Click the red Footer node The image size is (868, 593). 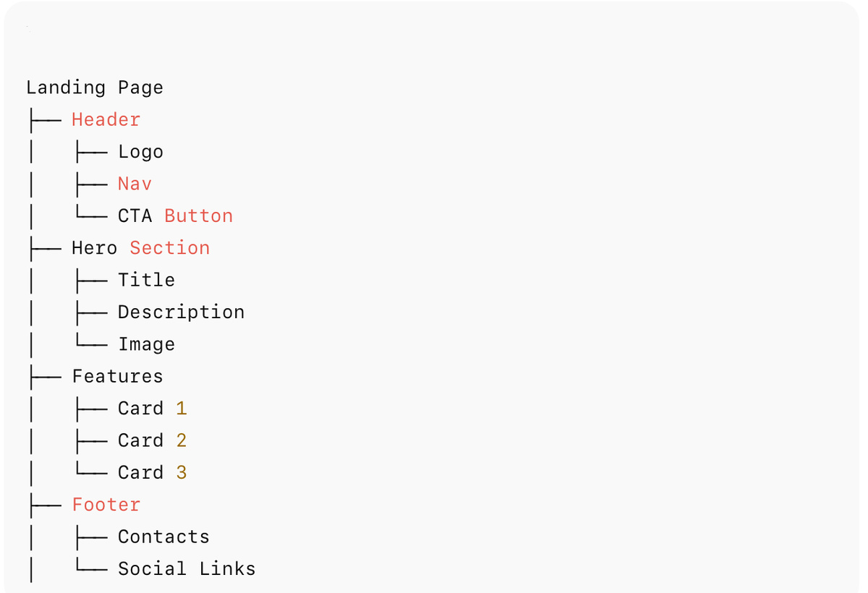coord(106,505)
